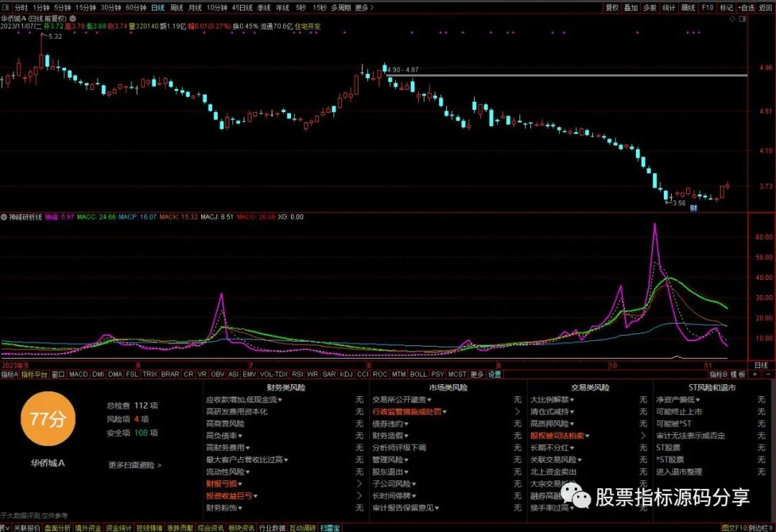
Task: Select the BOLL indicator
Action: (x=418, y=374)
